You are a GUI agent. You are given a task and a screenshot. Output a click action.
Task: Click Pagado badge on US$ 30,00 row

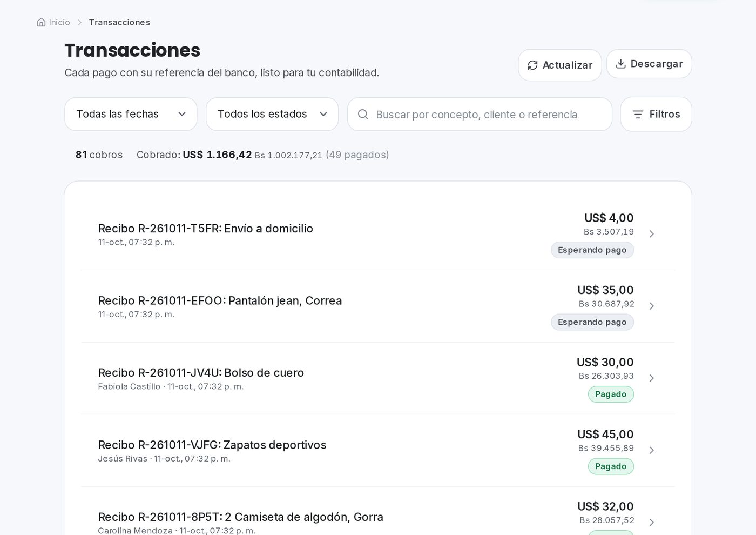pos(611,394)
